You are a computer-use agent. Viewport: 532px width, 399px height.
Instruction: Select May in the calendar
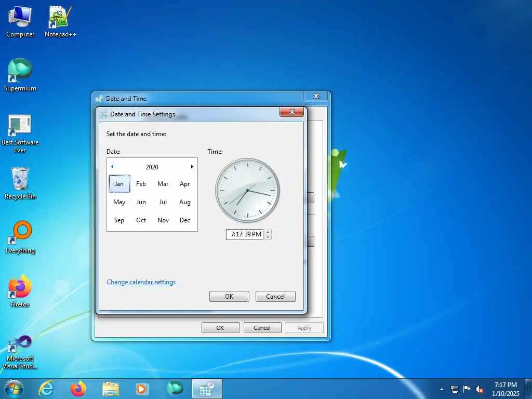coord(119,202)
